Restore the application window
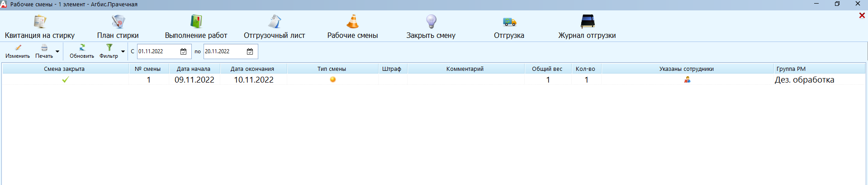 coord(837,4)
